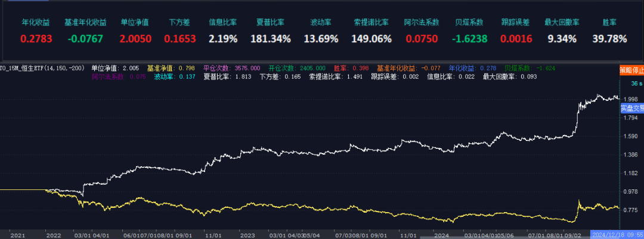Click the 贝塔系数 value -1.6238

[470, 39]
